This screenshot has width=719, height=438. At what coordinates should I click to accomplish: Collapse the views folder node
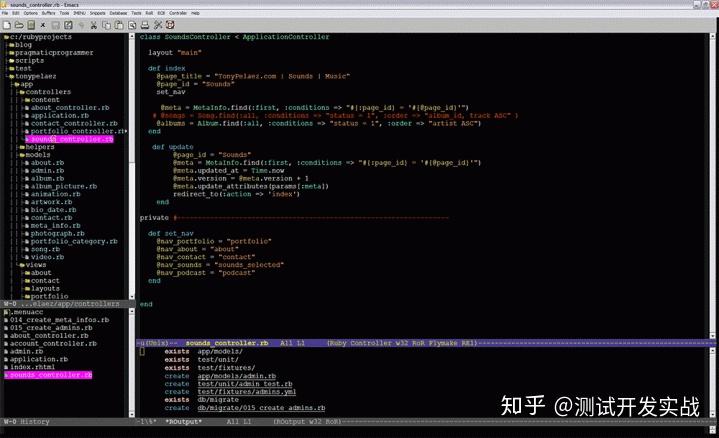22,265
